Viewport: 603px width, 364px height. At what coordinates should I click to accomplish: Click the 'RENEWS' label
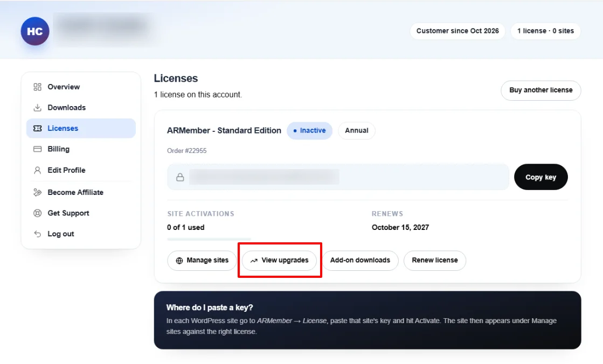(x=387, y=214)
